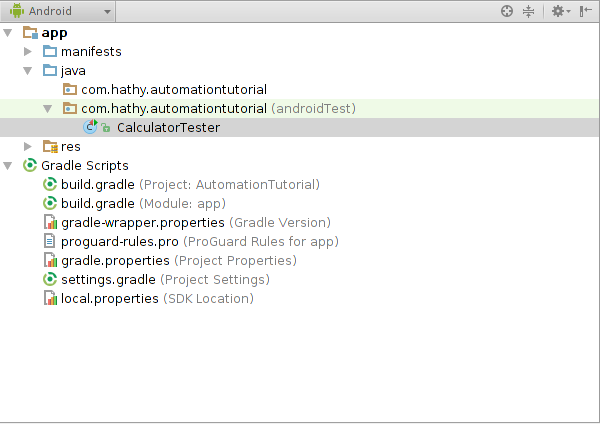This screenshot has width=600, height=424.
Task: Select the CalculatorTester class
Action: click(167, 127)
